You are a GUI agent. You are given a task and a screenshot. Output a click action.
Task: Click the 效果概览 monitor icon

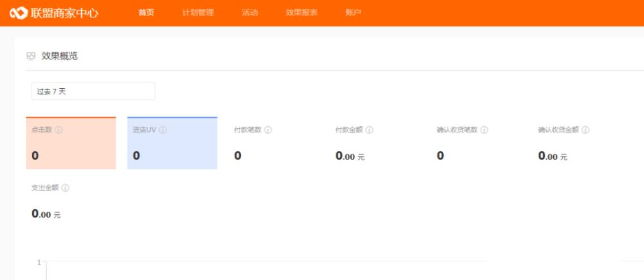click(31, 56)
